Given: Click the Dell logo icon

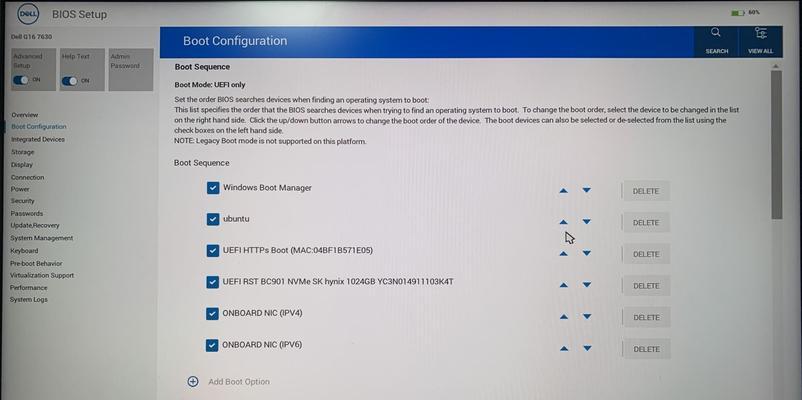Looking at the screenshot, I should [x=28, y=15].
